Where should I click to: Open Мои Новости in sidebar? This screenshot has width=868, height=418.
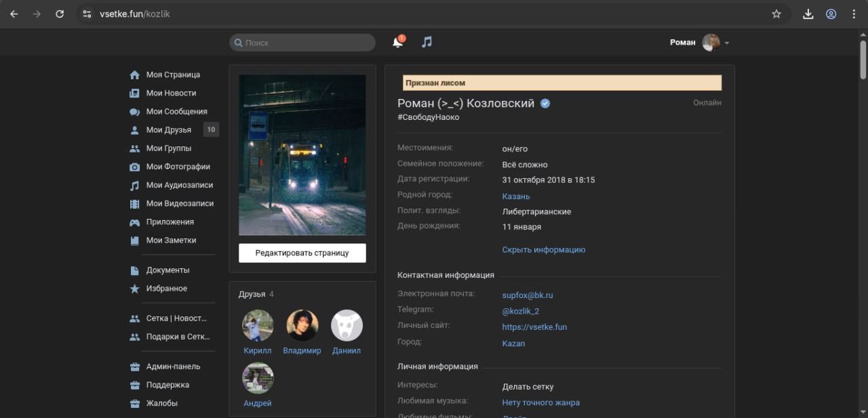[x=171, y=93]
